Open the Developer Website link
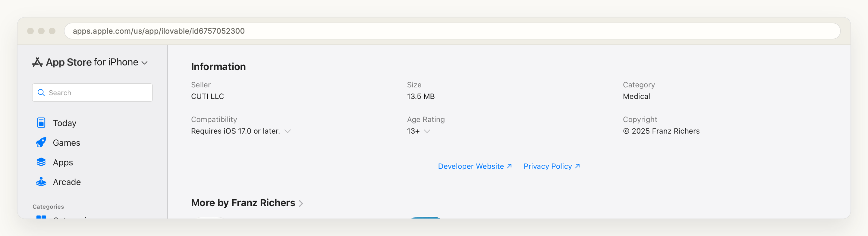This screenshot has height=236, width=868. point(475,166)
